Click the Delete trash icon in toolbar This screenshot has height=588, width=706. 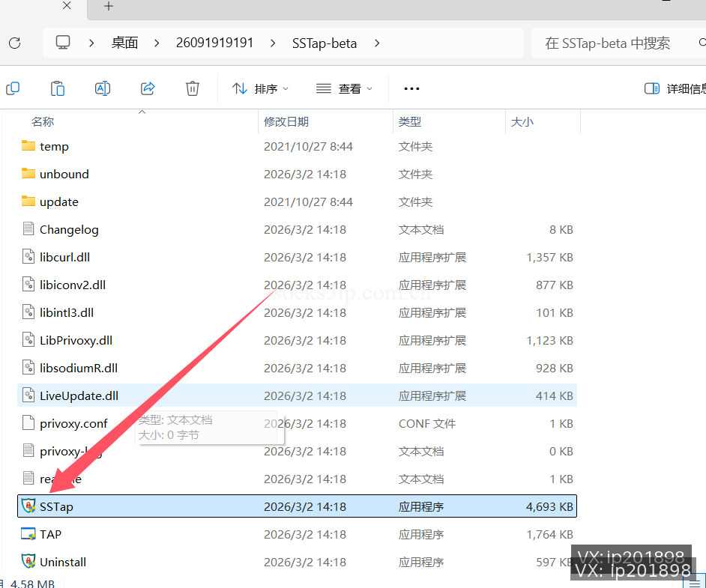(193, 88)
